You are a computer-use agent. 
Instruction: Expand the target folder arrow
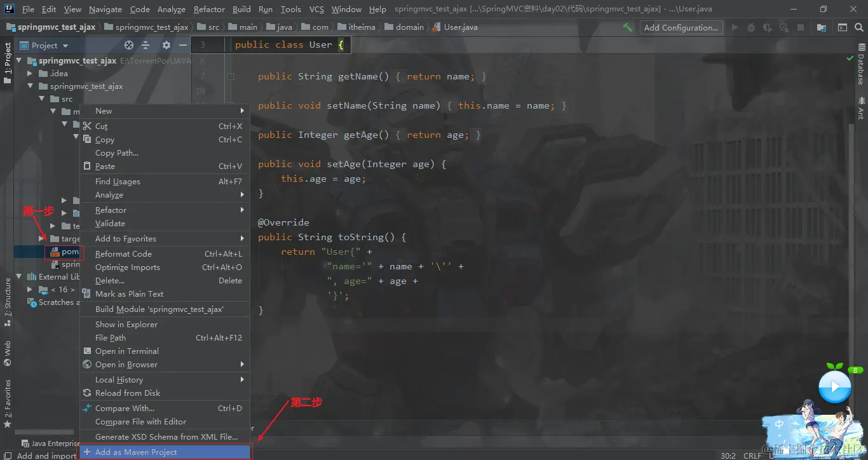point(42,238)
